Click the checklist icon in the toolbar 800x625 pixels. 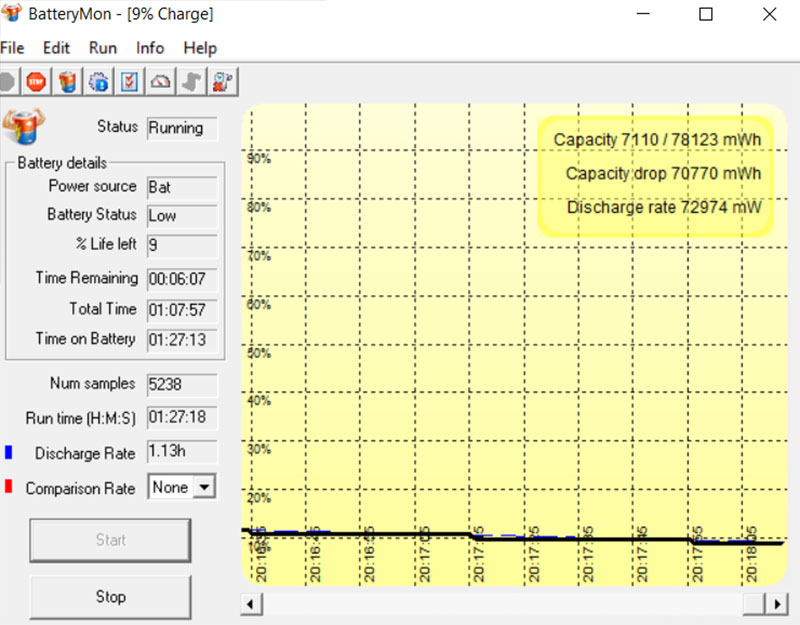click(x=129, y=81)
